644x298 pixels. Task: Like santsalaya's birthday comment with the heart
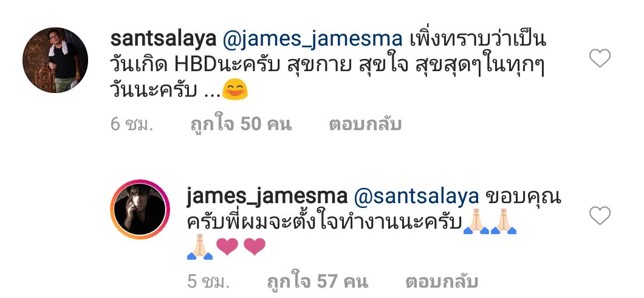pos(600,58)
